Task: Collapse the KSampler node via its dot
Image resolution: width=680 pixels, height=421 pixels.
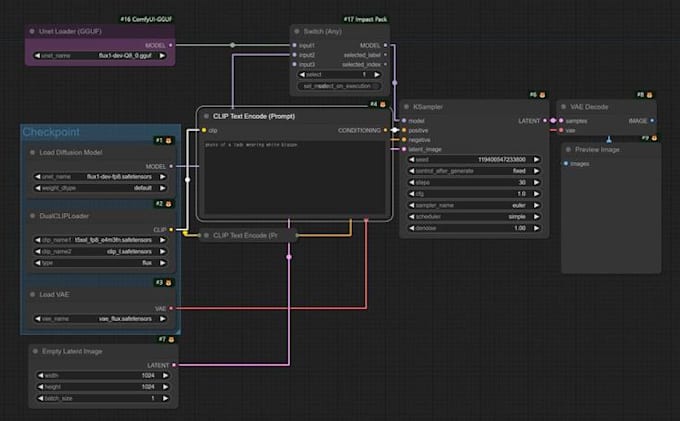Action: 405,106
